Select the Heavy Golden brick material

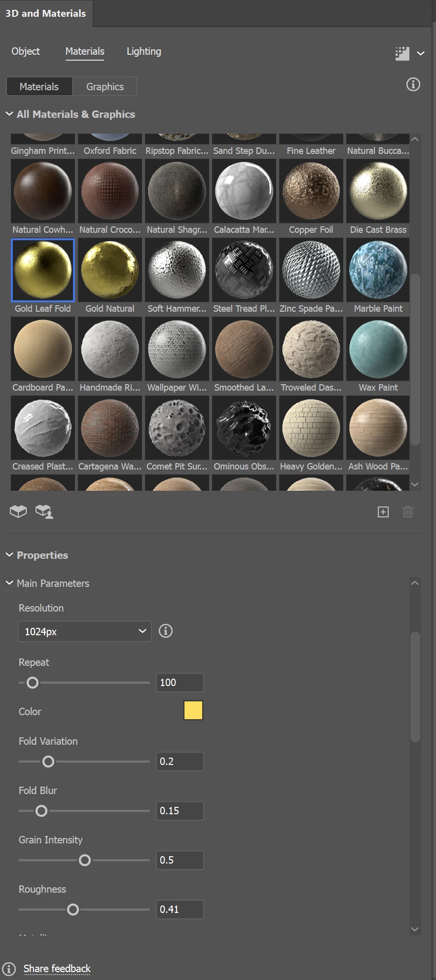tap(311, 428)
